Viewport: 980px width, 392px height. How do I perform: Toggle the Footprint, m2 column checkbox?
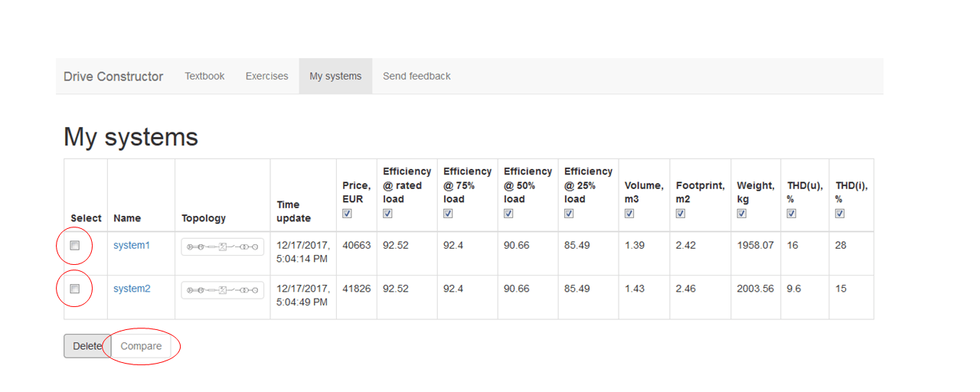[681, 214]
